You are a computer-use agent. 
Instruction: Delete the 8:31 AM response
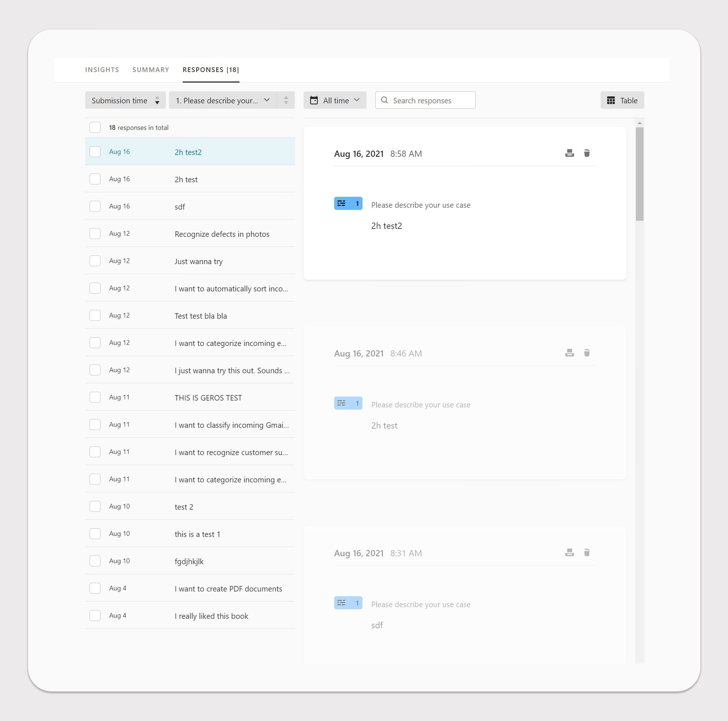587,552
